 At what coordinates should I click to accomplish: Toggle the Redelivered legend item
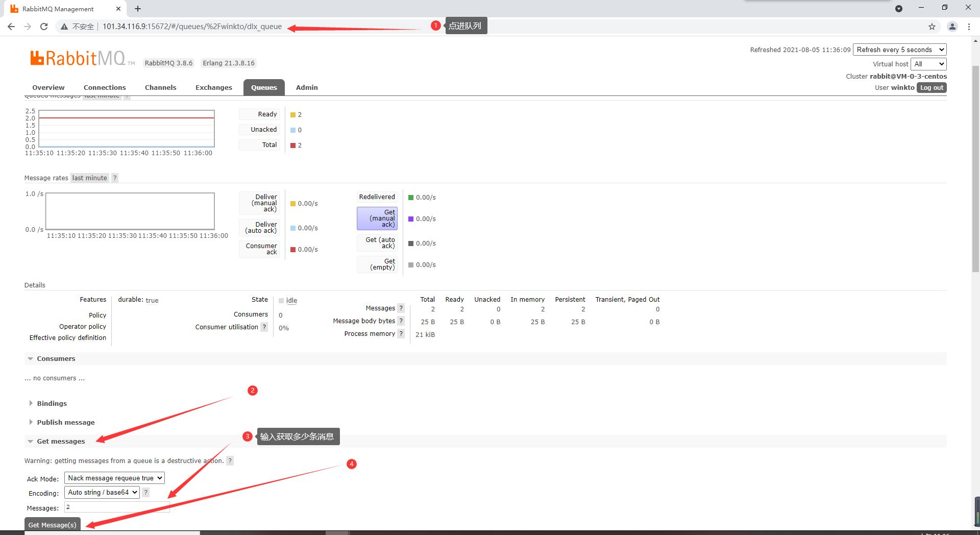click(x=377, y=197)
